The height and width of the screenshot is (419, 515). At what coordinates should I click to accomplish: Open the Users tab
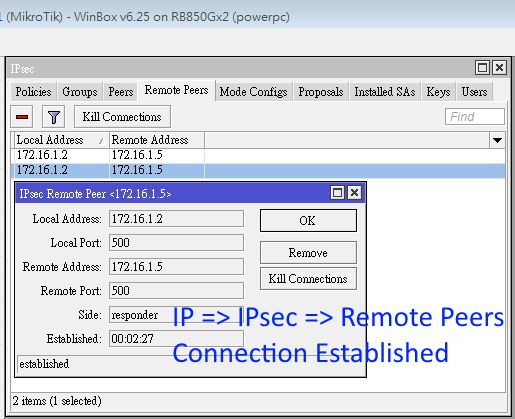pos(474,92)
